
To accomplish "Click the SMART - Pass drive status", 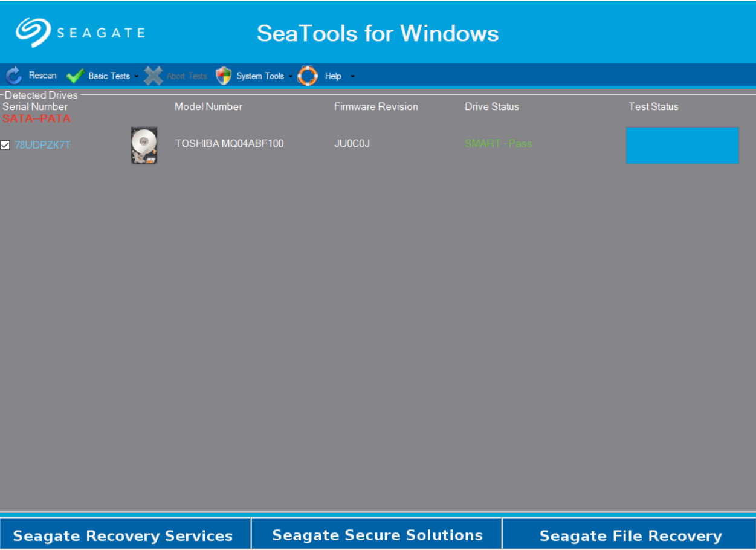I will 498,144.
